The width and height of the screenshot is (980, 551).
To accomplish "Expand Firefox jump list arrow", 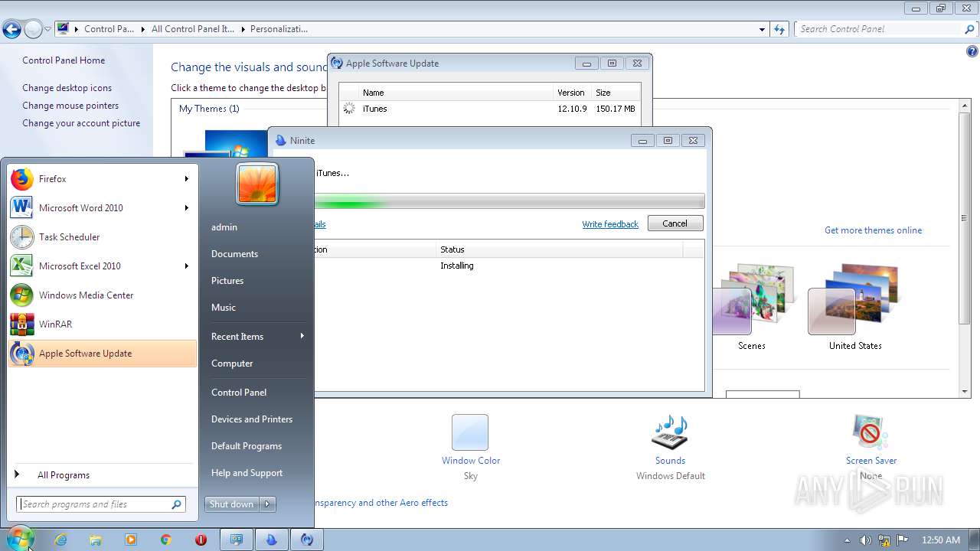I will coord(186,179).
